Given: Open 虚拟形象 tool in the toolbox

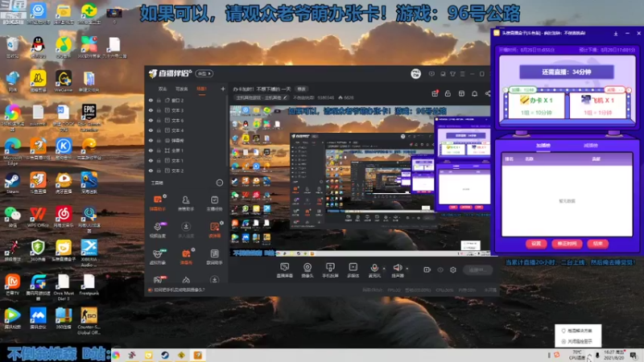Looking at the screenshot, I should point(158,257).
